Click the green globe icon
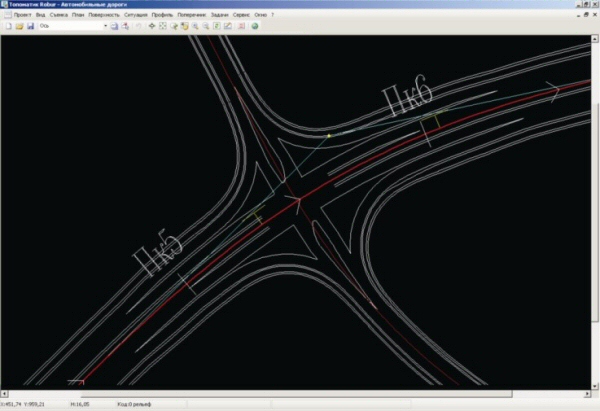Viewport: 600px width, 411px height. point(255,26)
